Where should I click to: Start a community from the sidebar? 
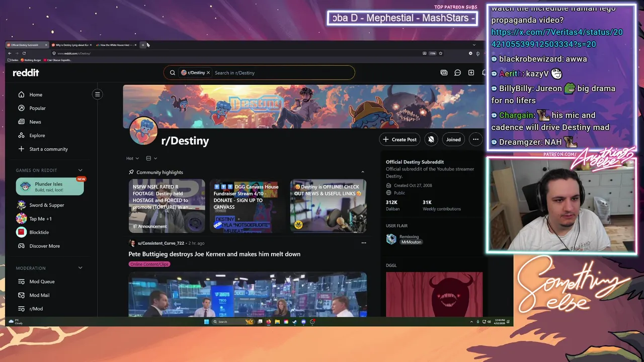(48, 149)
